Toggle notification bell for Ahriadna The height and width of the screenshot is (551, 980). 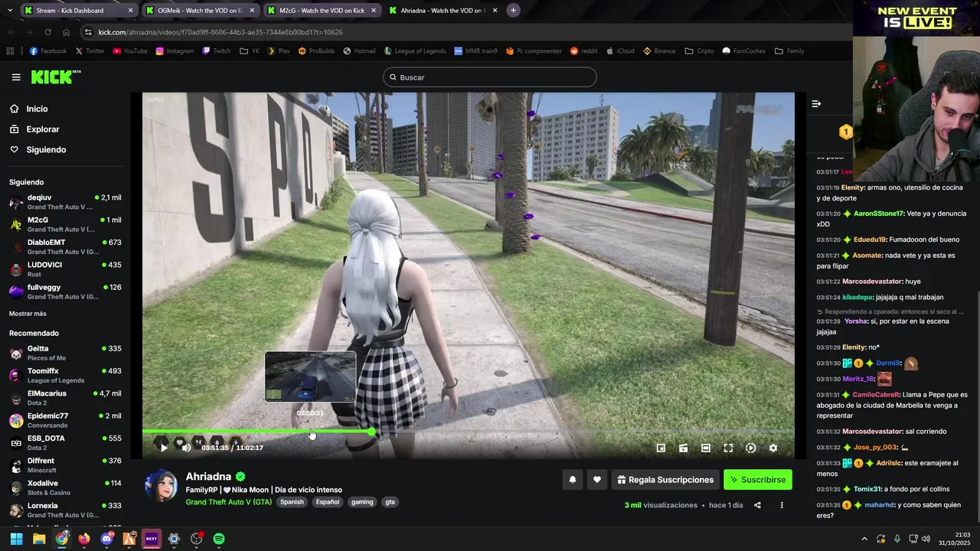572,480
